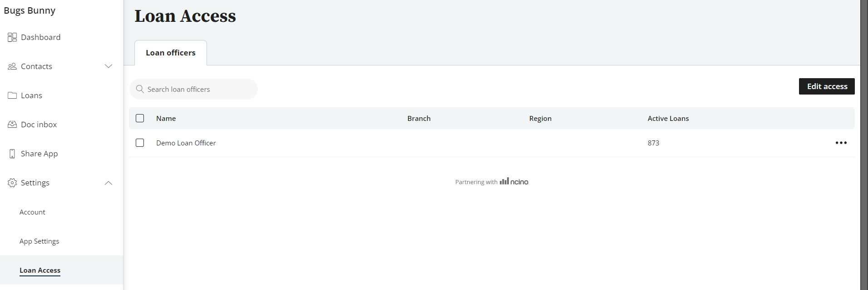This screenshot has height=290, width=868.
Task: Click the Bugs Bunny user name
Action: tap(30, 10)
